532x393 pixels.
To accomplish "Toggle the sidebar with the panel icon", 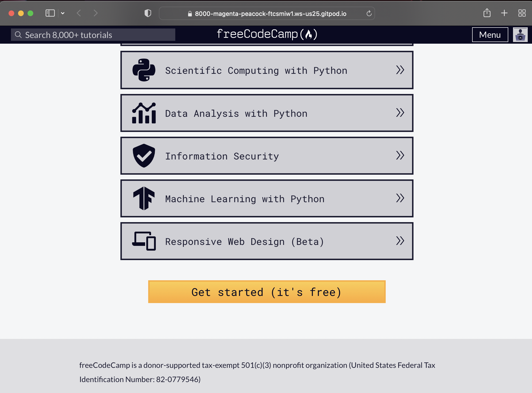I will coord(49,13).
